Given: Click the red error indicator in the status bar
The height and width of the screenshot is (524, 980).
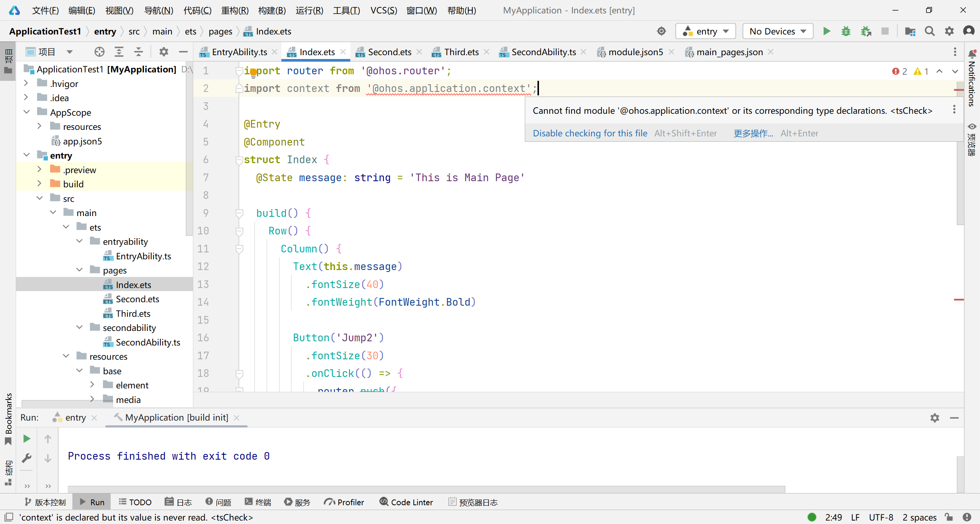Looking at the screenshot, I should pyautogui.click(x=967, y=517).
